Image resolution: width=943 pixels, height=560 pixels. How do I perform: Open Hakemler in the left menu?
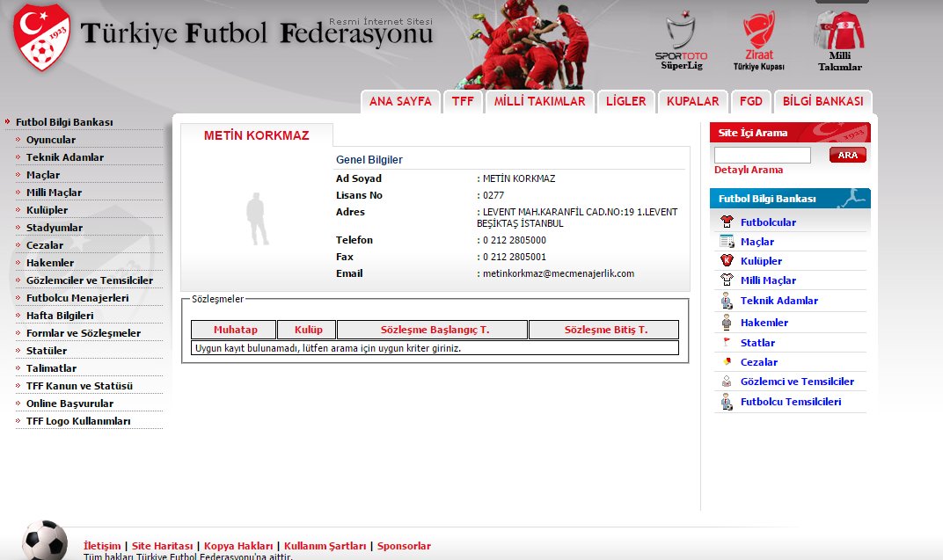[50, 263]
